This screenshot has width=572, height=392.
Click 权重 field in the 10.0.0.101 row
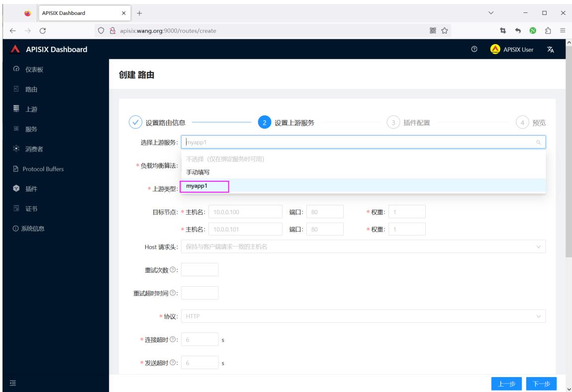pyautogui.click(x=407, y=229)
